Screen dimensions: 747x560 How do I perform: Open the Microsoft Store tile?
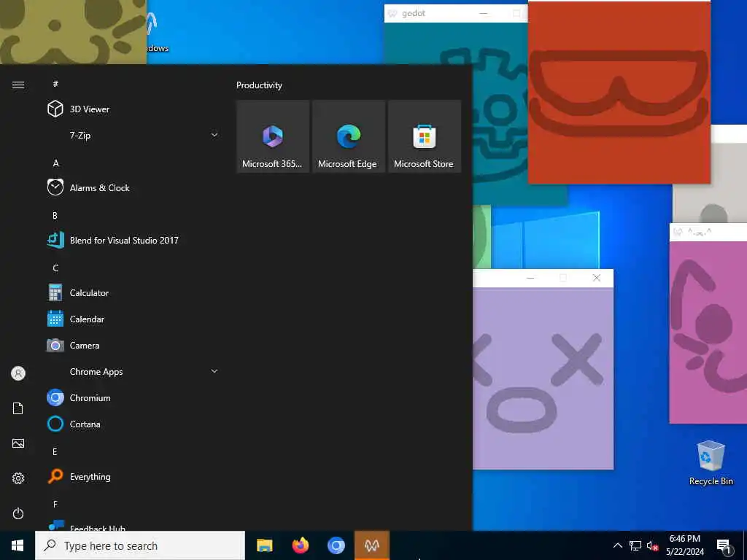pos(425,136)
